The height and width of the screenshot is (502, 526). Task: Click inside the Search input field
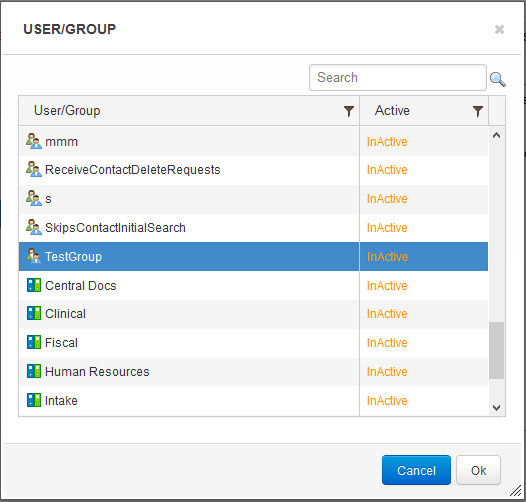tap(398, 78)
